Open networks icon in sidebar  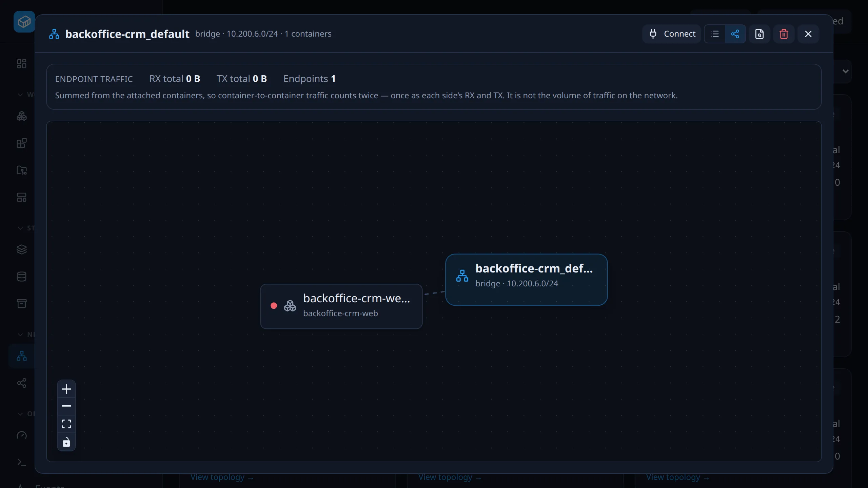22,356
